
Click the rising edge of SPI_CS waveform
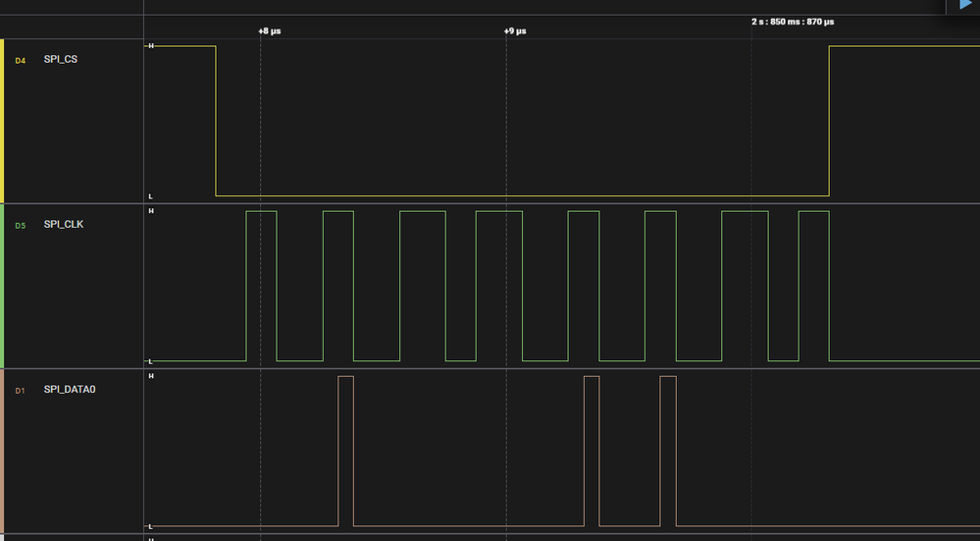[x=829, y=121]
